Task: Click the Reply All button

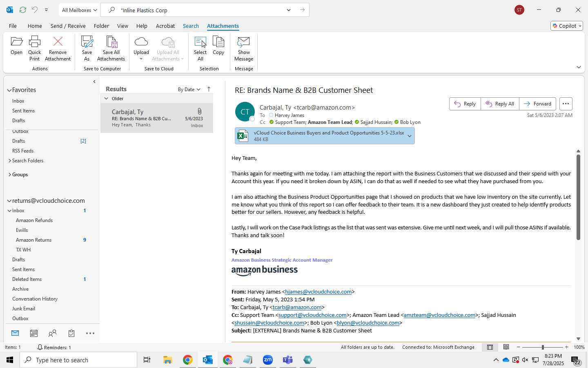Action: click(500, 104)
